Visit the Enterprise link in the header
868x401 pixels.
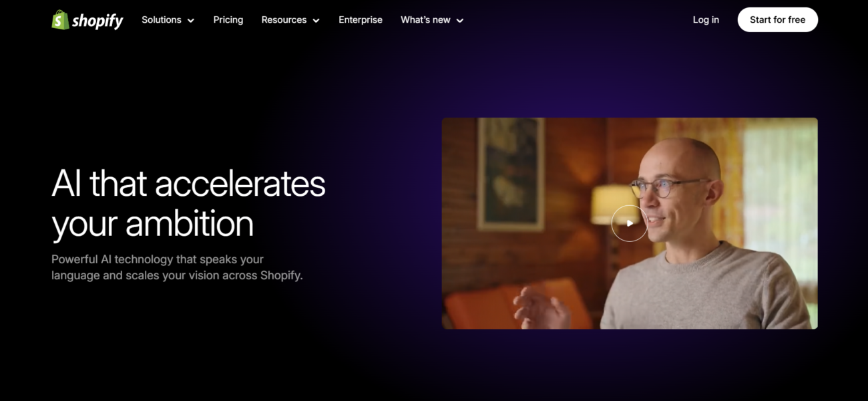point(361,20)
